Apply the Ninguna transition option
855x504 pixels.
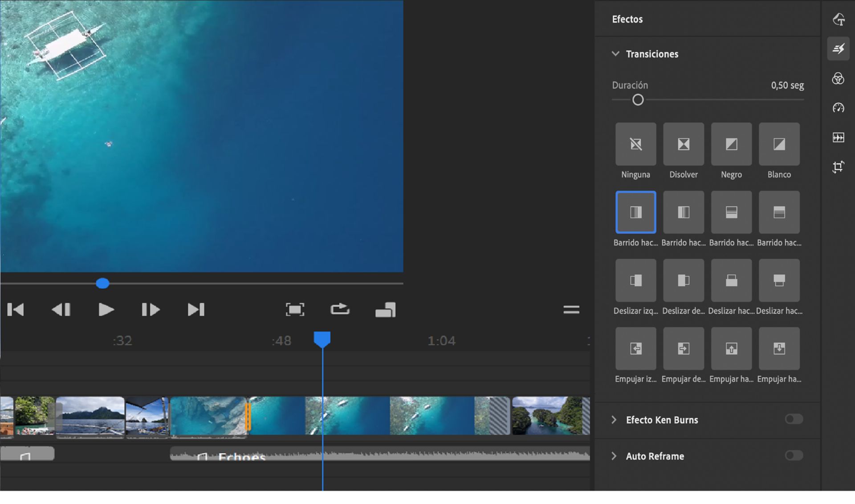[x=635, y=144]
